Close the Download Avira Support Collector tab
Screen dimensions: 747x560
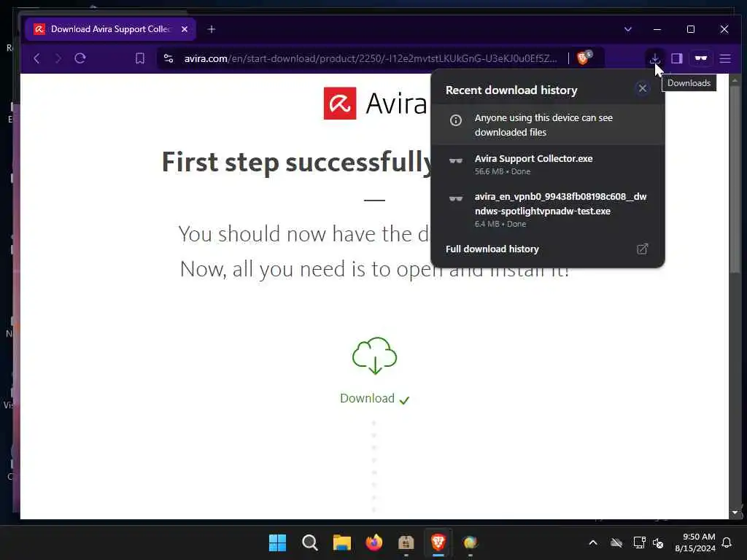pos(185,29)
